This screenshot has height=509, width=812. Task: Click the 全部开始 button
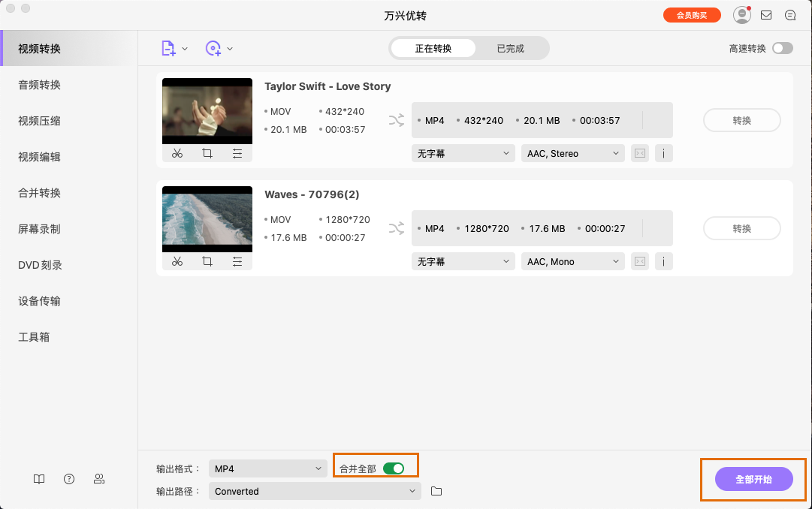click(754, 479)
